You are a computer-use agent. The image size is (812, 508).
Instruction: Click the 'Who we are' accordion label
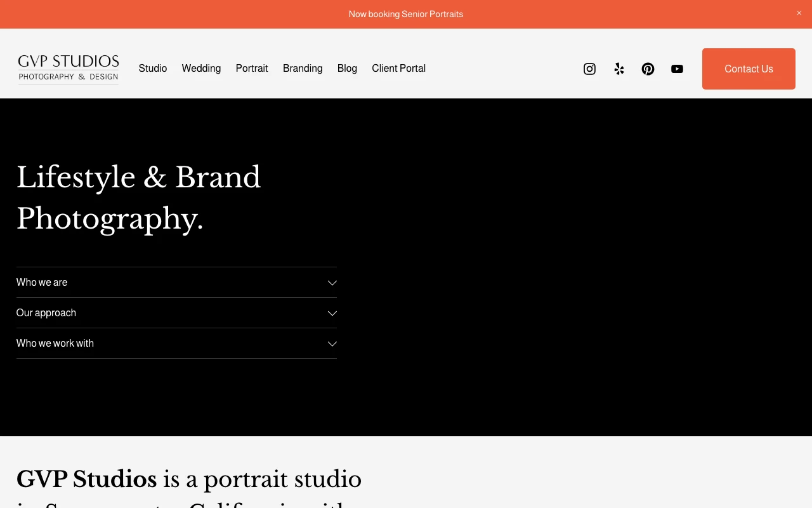[x=42, y=283]
